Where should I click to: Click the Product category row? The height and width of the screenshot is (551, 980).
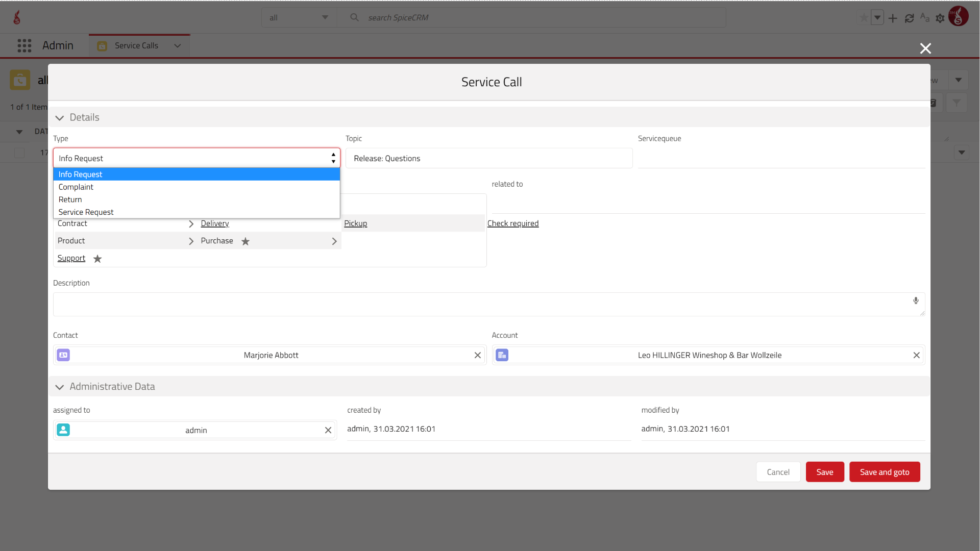pyautogui.click(x=126, y=241)
